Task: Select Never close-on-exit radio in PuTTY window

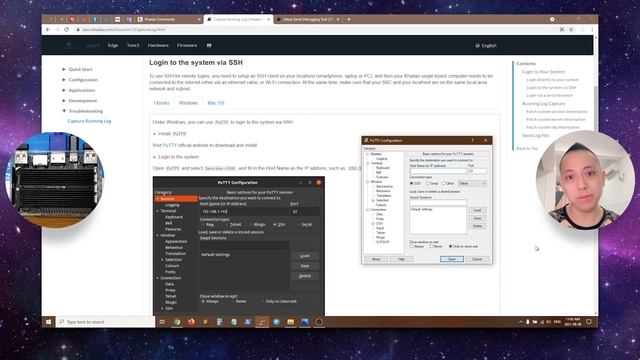Action: [x=431, y=247]
